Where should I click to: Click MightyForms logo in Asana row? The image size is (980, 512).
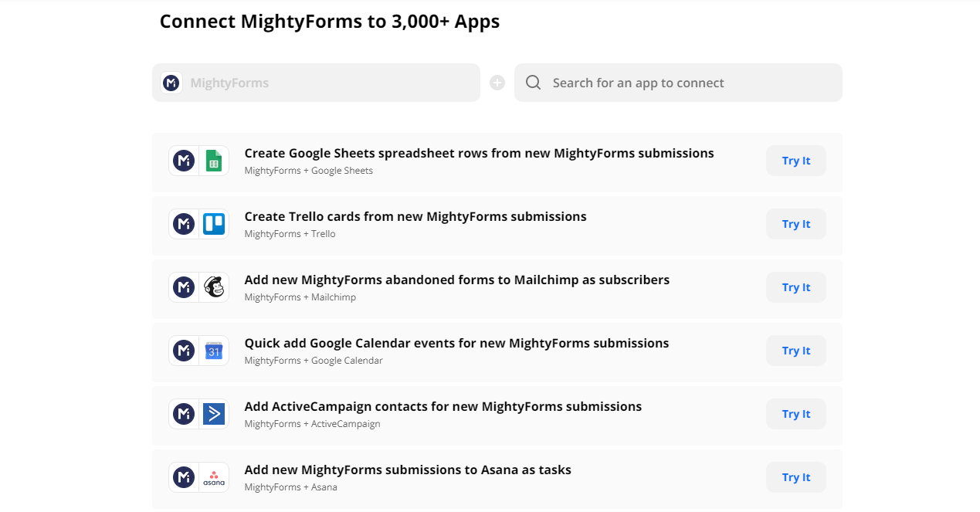pos(184,477)
